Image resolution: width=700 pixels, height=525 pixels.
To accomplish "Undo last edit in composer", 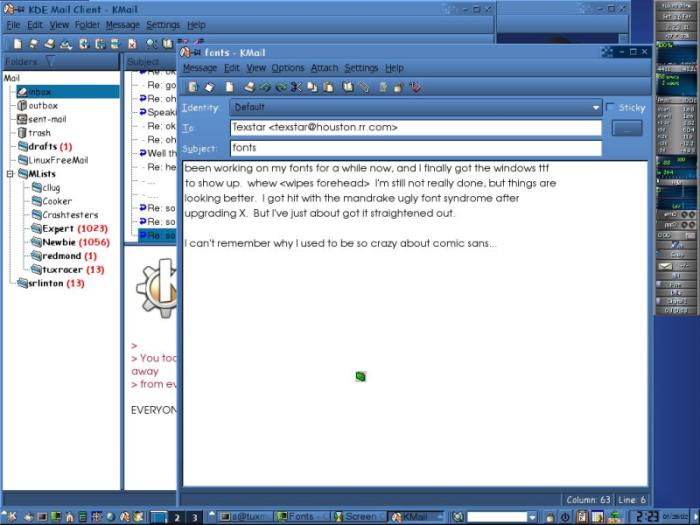I will pyautogui.click(x=265, y=88).
